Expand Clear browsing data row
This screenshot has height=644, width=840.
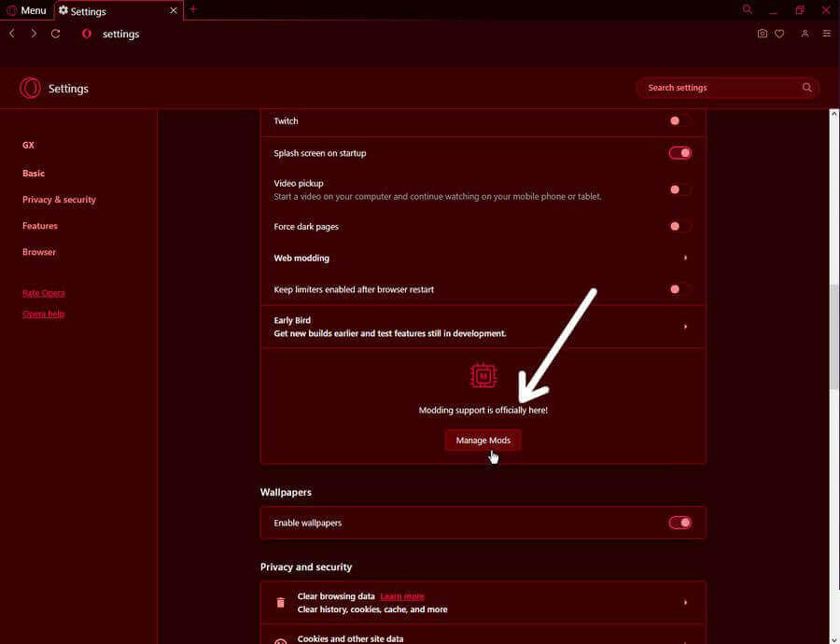[483, 603]
